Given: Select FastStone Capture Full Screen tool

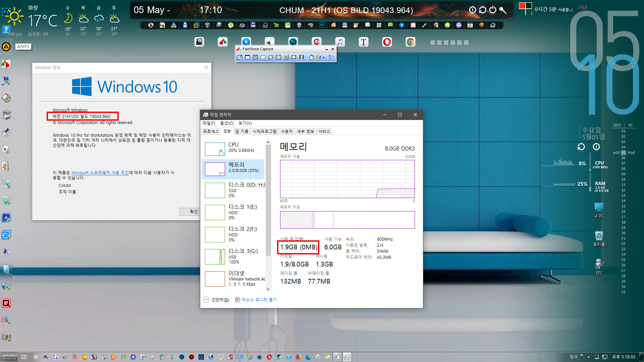Looking at the screenshot, I should click(278, 57).
